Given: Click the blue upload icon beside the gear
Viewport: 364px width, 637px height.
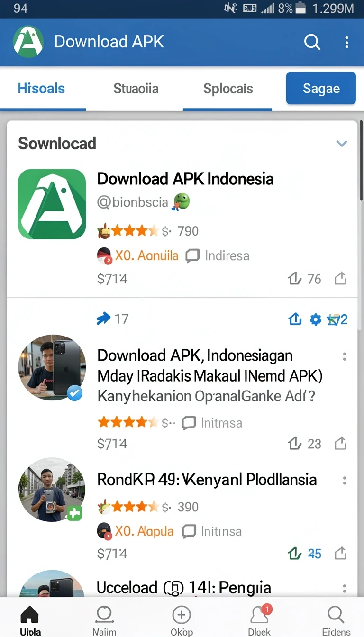Looking at the screenshot, I should [295, 319].
